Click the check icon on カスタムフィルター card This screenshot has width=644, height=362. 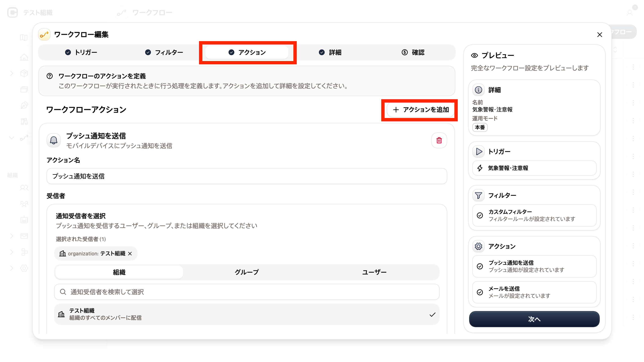click(480, 215)
